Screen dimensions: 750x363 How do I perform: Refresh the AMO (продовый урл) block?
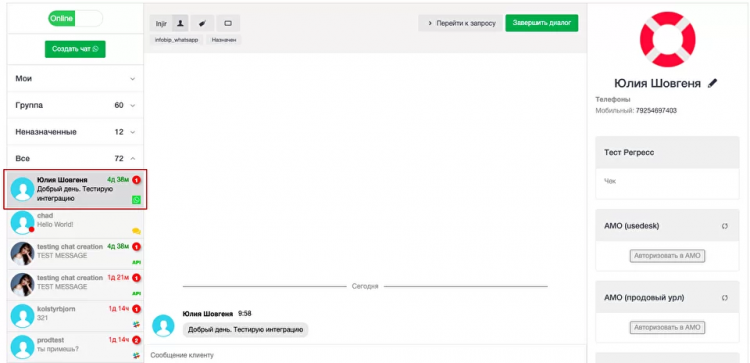click(725, 298)
